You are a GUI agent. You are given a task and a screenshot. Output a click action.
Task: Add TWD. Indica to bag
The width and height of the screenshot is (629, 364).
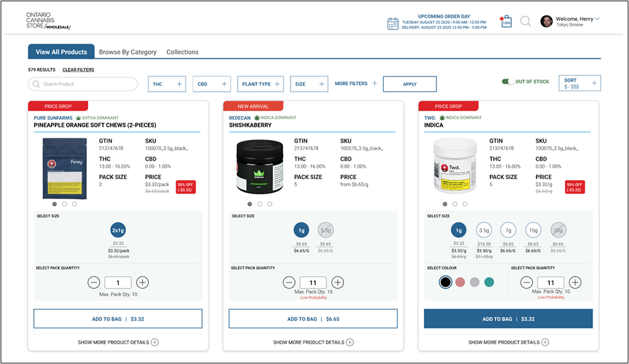tap(508, 319)
